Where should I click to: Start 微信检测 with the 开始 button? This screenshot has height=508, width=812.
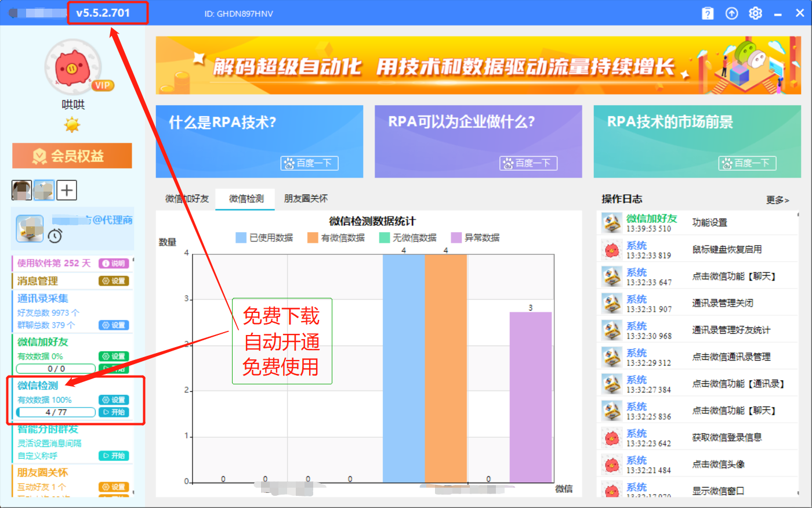click(x=114, y=412)
